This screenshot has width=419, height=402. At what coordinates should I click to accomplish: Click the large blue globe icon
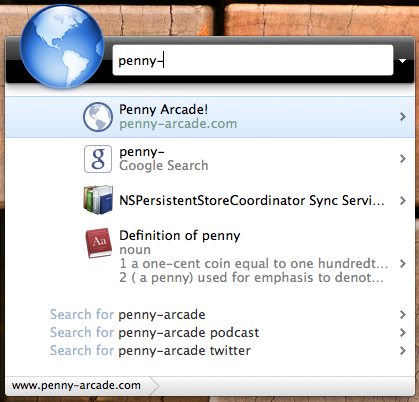pos(62,46)
